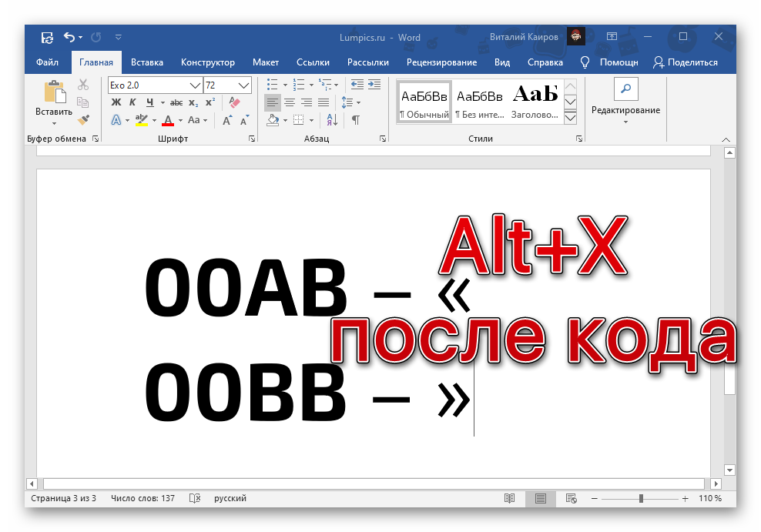This screenshot has height=532, width=761.
Task: Open the font size 72 dropdown
Action: click(245, 85)
